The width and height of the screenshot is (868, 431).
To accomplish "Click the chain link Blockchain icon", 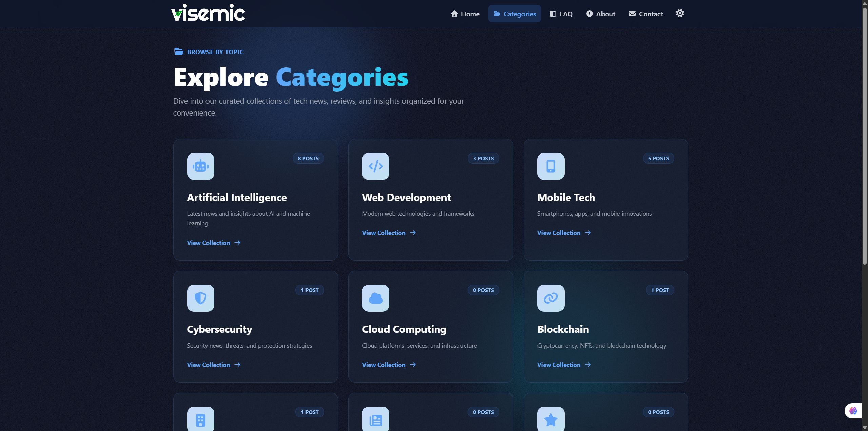I will [x=551, y=298].
